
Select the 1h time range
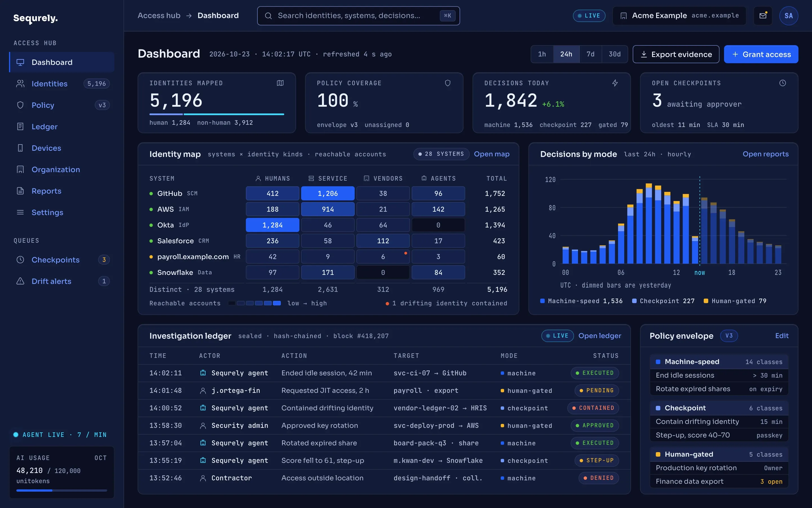point(542,54)
